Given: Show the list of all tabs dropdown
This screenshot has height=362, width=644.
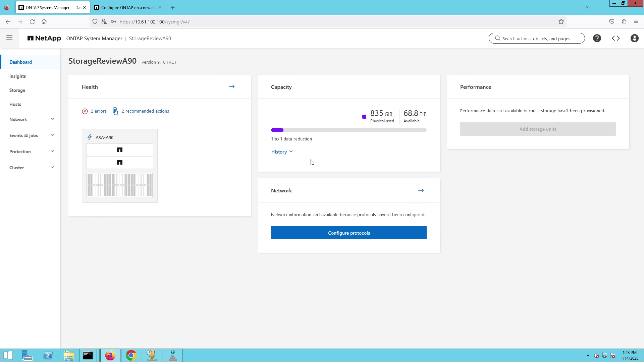Looking at the screenshot, I should pos(588,7).
